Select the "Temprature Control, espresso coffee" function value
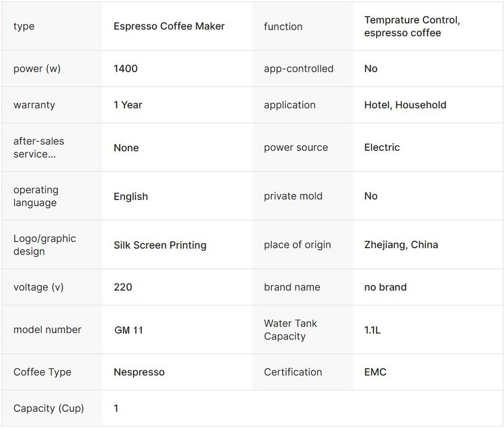Viewport: 504px width, 428px height. (x=412, y=27)
